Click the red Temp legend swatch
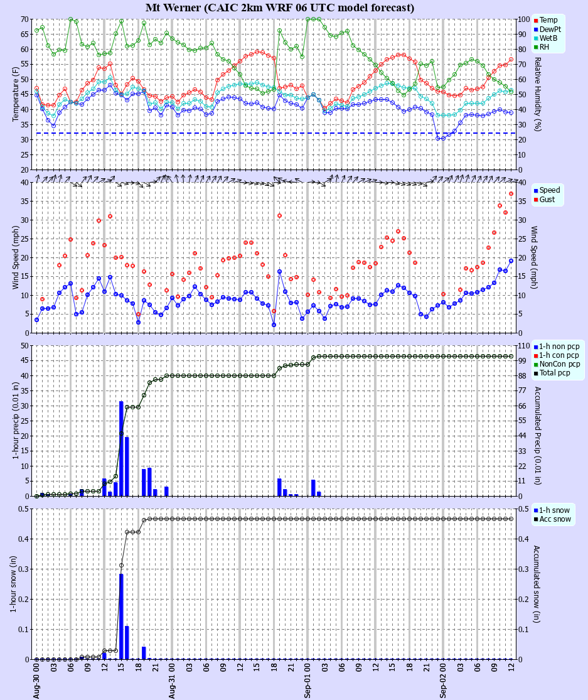The width and height of the screenshot is (588, 700). click(x=536, y=21)
